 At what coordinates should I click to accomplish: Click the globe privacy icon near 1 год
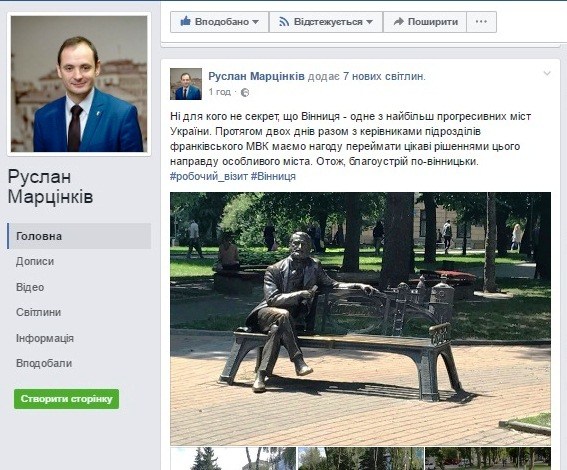245,93
